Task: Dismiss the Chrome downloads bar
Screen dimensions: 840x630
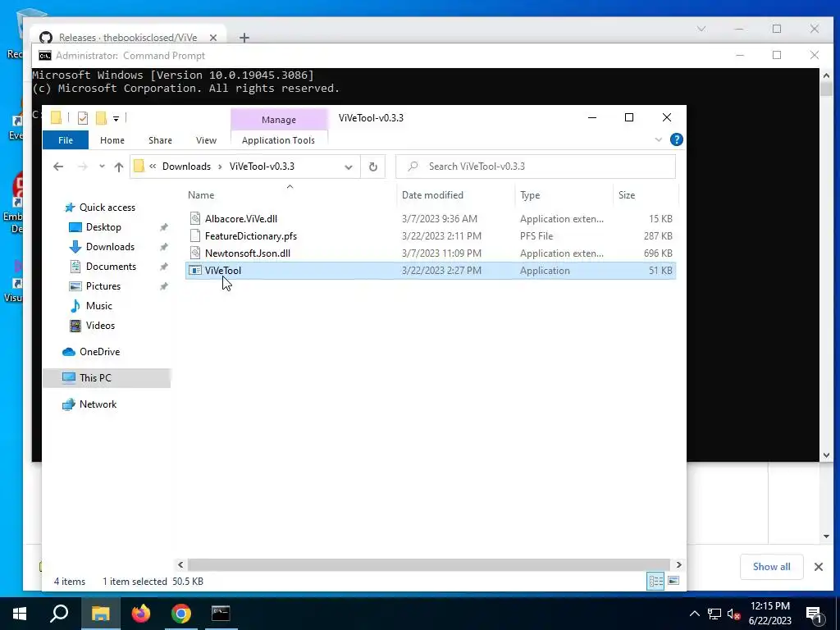Action: coord(819,567)
